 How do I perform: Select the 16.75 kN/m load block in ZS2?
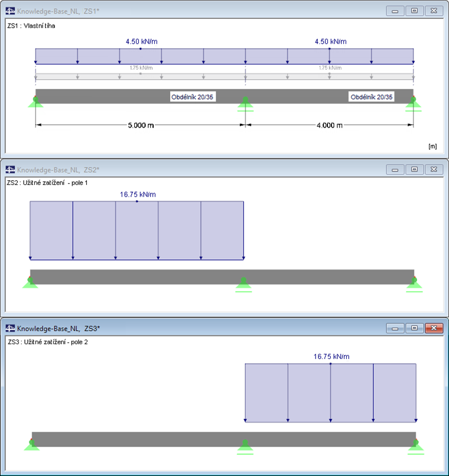pyautogui.click(x=137, y=230)
